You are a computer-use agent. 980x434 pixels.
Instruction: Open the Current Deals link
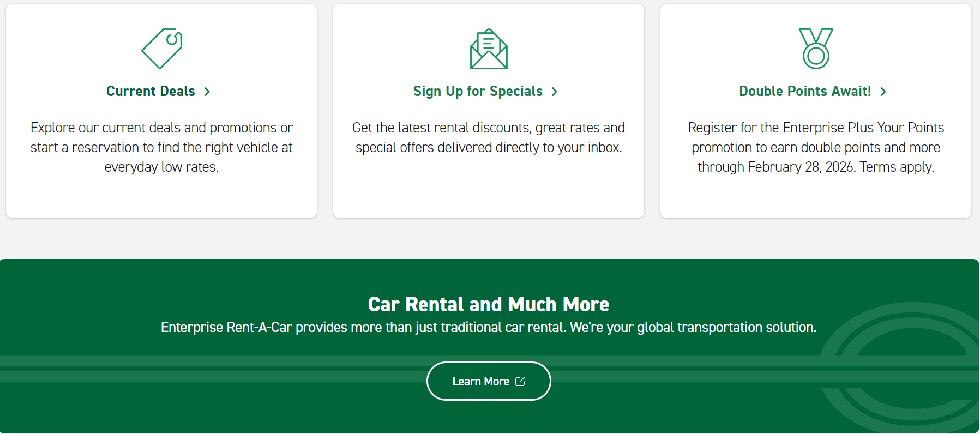click(x=151, y=91)
